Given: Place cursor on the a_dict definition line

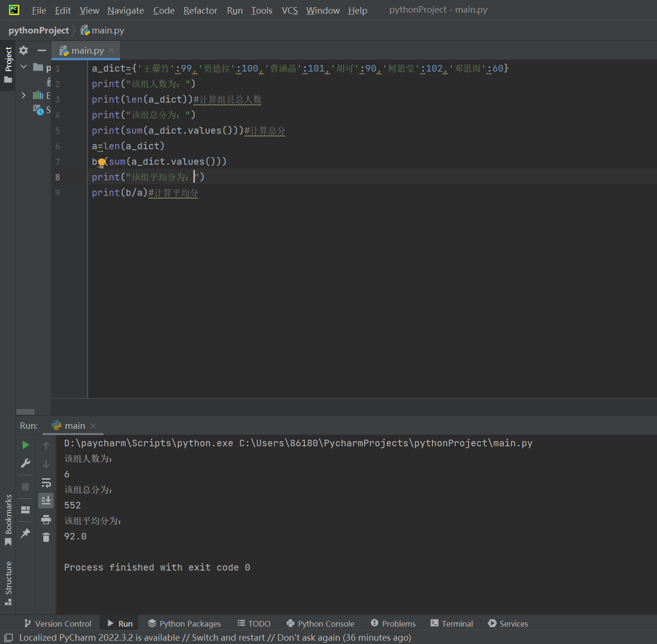Looking at the screenshot, I should click(x=300, y=68).
